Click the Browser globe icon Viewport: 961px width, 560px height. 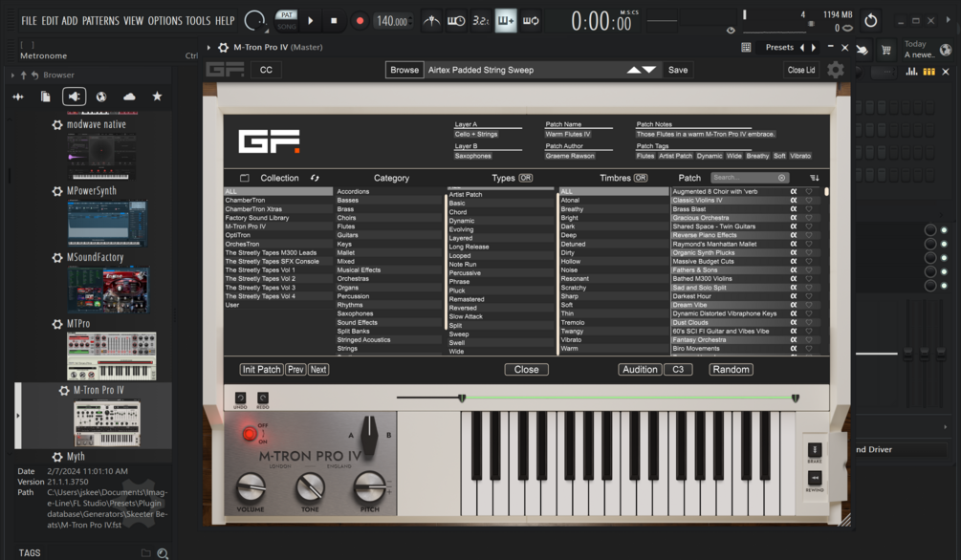(101, 97)
